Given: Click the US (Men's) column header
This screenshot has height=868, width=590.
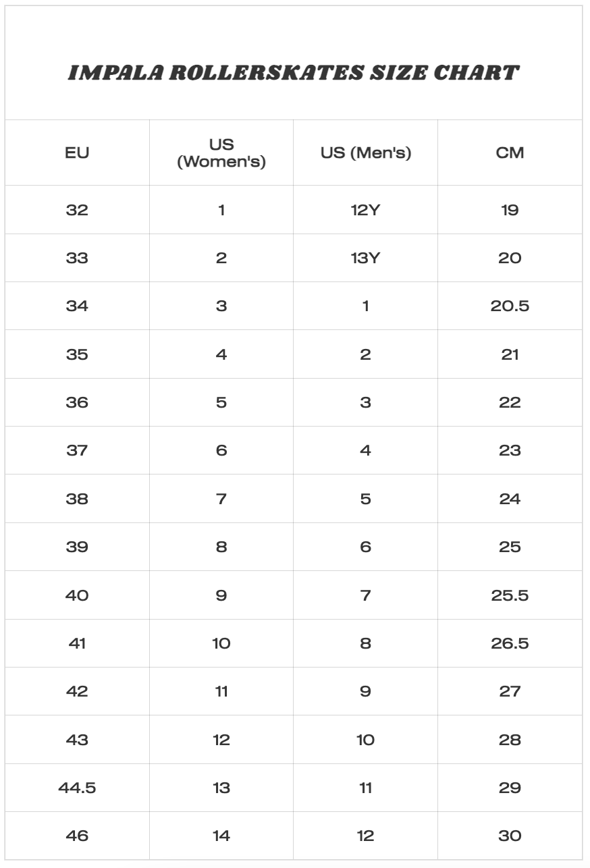Looking at the screenshot, I should 365,153.
